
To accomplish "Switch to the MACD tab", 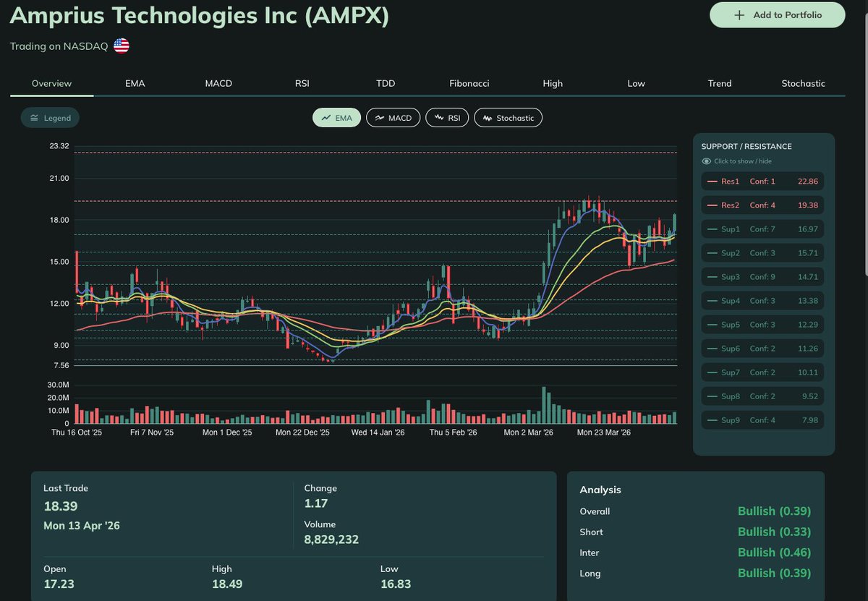I will tap(218, 83).
